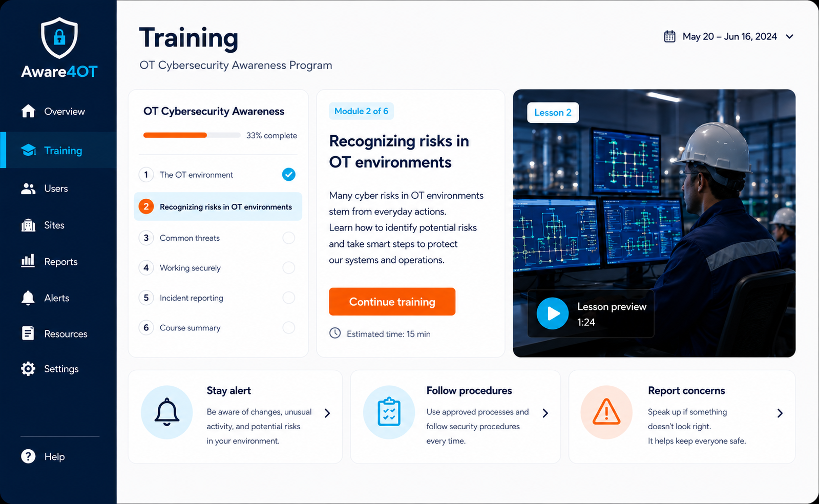This screenshot has height=504, width=819.
Task: Click the Module 2 of 6 tag
Action: 361,111
